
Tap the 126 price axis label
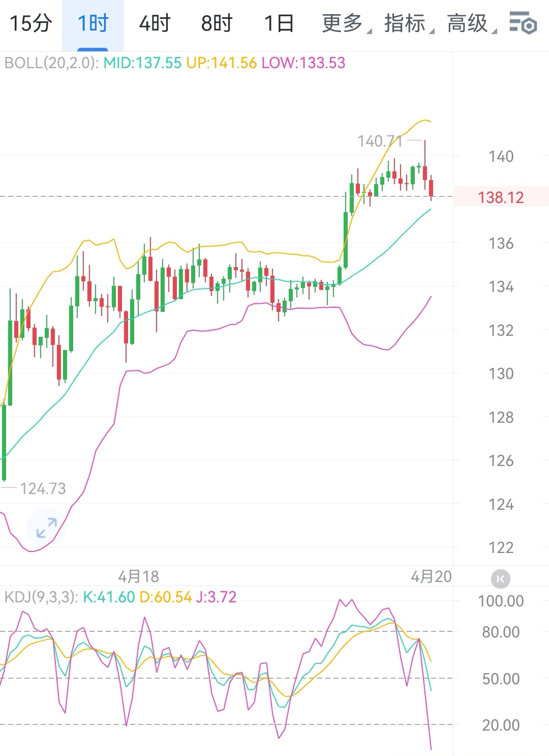point(501,461)
